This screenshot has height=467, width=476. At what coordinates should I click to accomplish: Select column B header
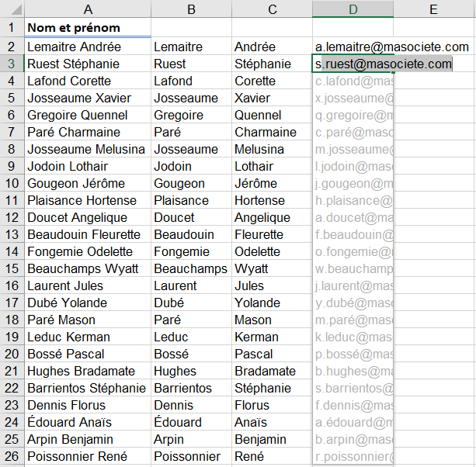(x=191, y=9)
